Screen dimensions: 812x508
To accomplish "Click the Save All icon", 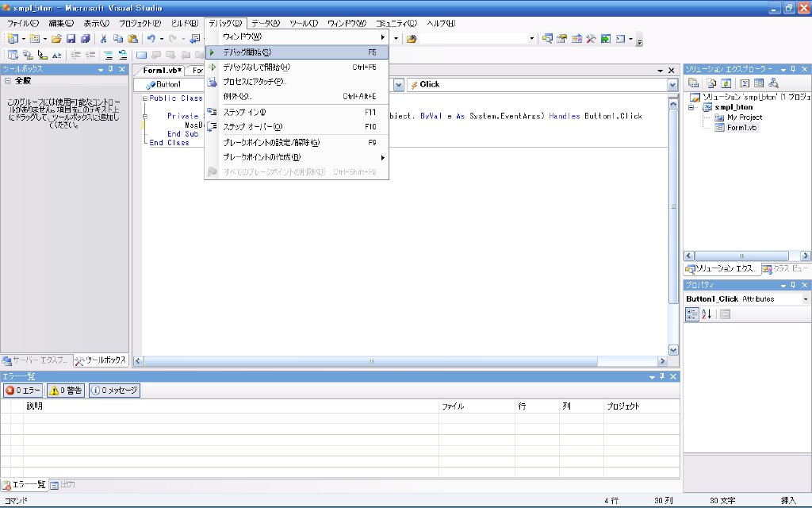I will pos(86,39).
